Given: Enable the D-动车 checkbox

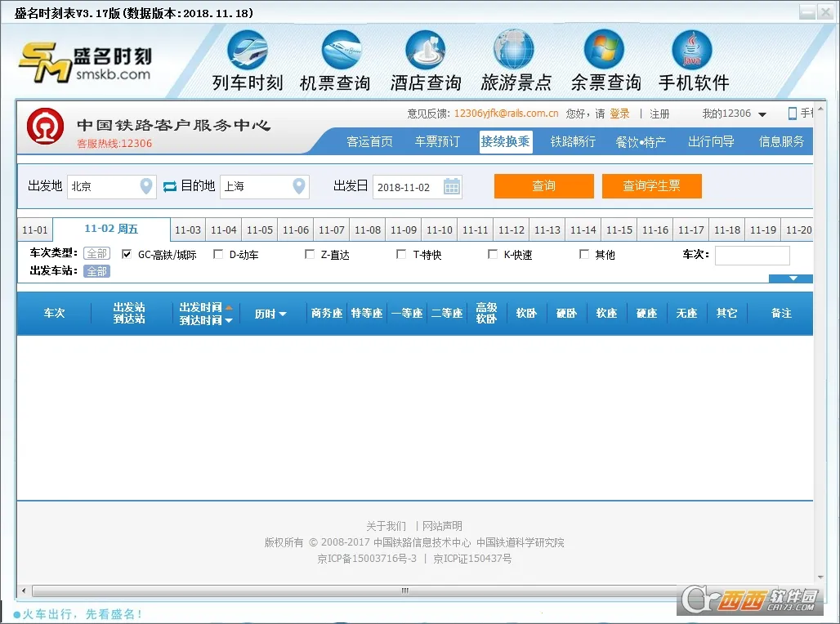Looking at the screenshot, I should [x=218, y=254].
